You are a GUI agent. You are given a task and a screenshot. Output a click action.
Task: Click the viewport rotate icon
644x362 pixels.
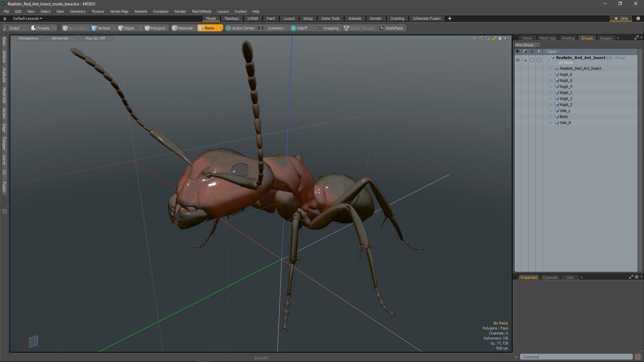pyautogui.click(x=481, y=39)
